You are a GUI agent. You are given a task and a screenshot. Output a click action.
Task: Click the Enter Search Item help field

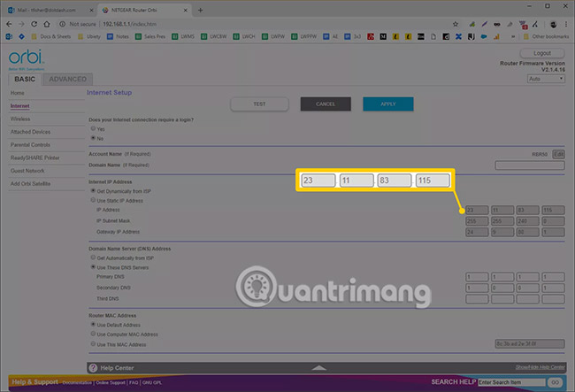click(x=511, y=382)
